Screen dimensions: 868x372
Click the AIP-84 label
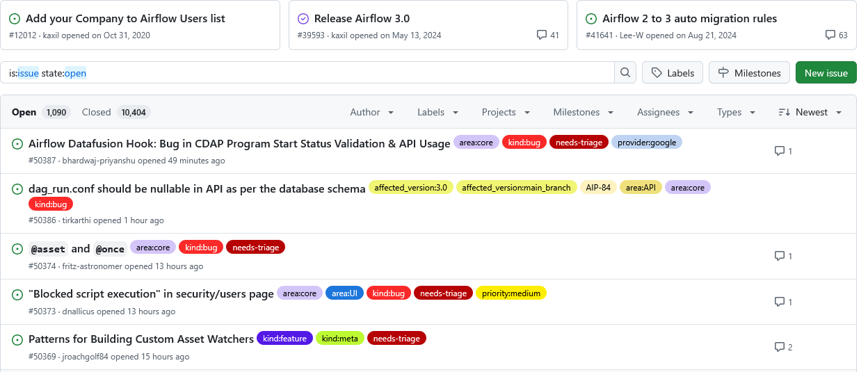tap(598, 187)
